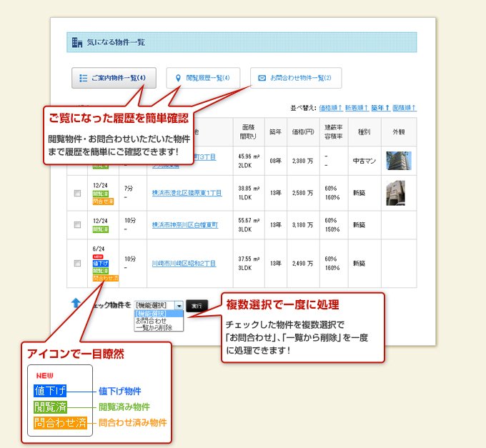Open the 横浜市神奈川区 property link in the 3,180万 row

pos(184,225)
